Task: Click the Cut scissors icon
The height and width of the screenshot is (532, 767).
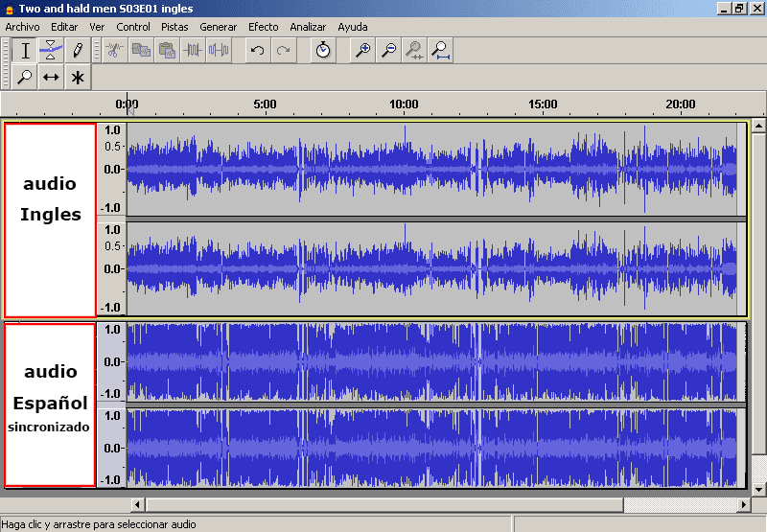Action: (x=114, y=51)
